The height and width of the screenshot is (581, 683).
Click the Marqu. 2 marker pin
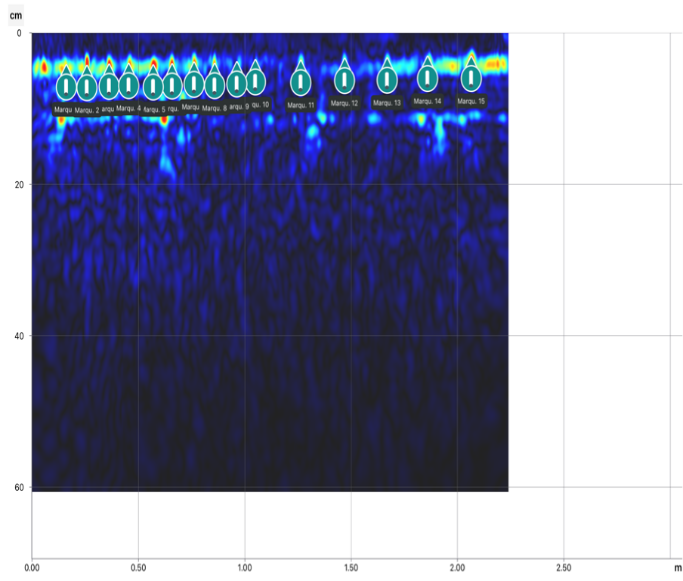[x=87, y=87]
